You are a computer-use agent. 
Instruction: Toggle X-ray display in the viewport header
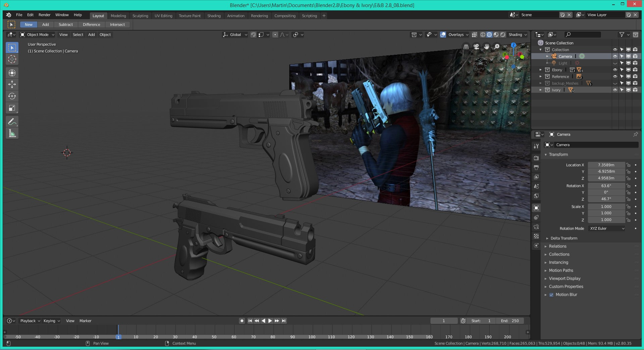[474, 35]
